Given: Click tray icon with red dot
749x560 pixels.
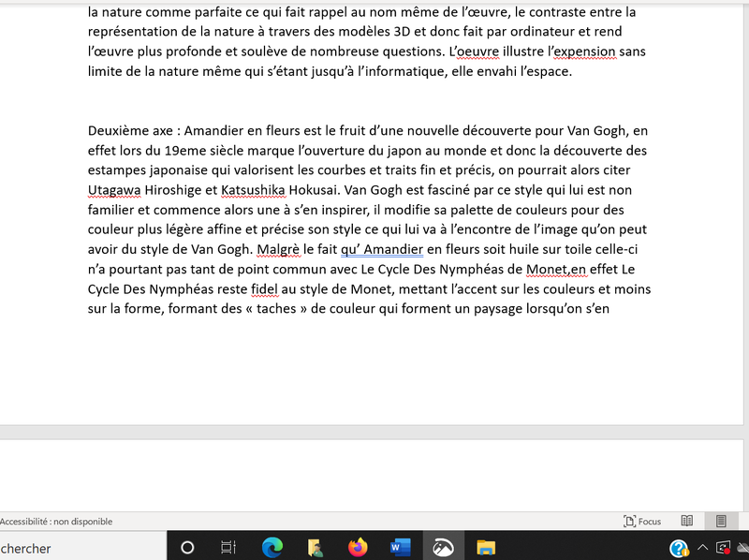Looking at the screenshot, I should [723, 548].
